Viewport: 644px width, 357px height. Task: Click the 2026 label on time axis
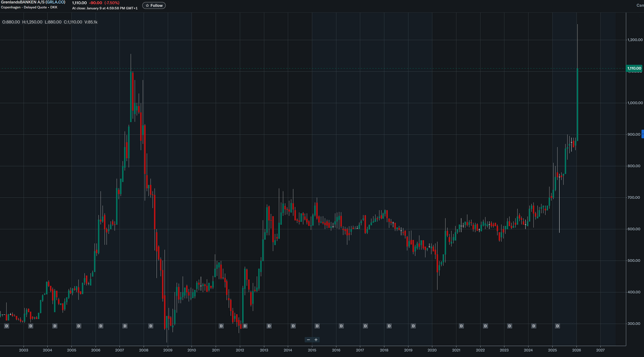tap(576, 350)
